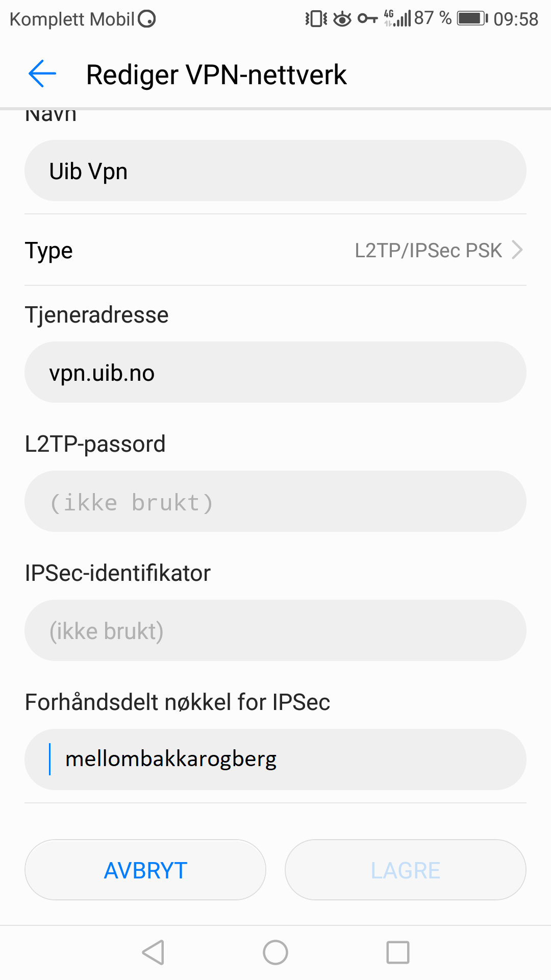Image resolution: width=551 pixels, height=980 pixels.
Task: Tap the circular icon beside Komplett Mobil
Action: (x=147, y=19)
